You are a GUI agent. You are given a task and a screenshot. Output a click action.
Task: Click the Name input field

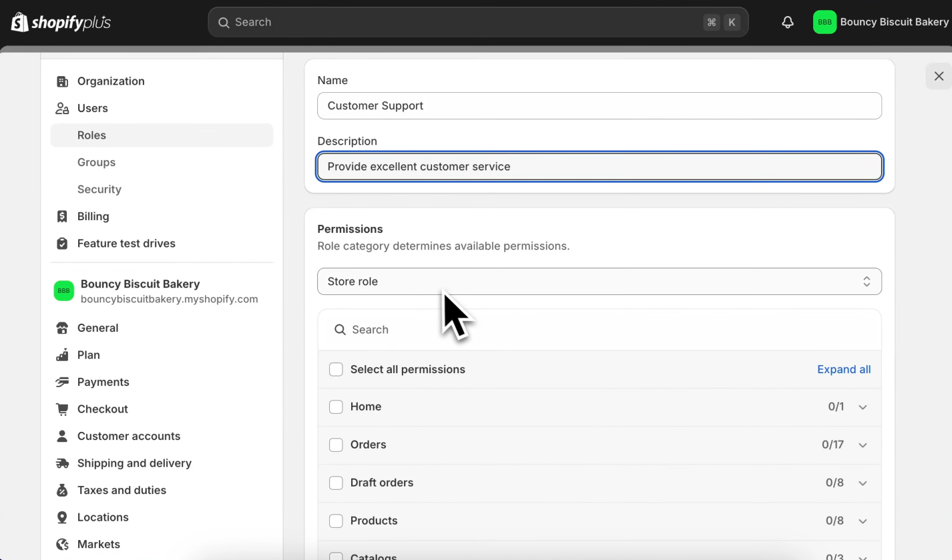tap(600, 105)
